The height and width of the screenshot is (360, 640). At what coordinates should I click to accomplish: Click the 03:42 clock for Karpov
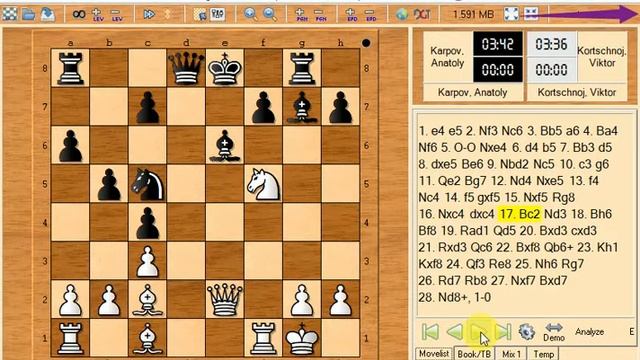point(498,44)
